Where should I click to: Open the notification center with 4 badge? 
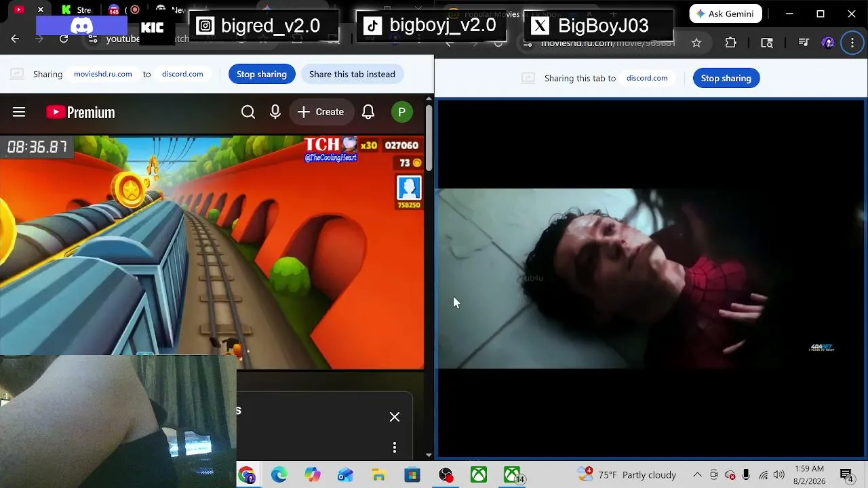(846, 475)
